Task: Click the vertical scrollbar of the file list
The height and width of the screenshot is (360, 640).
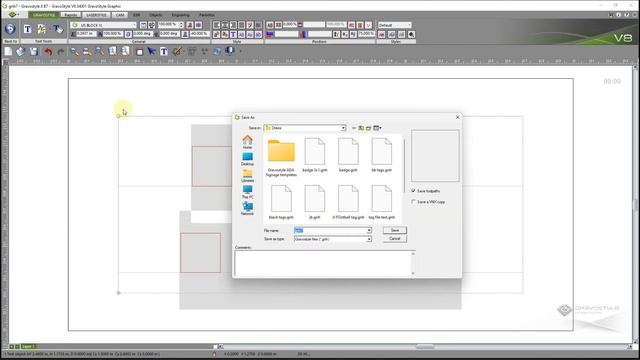Action: pyautogui.click(x=404, y=164)
